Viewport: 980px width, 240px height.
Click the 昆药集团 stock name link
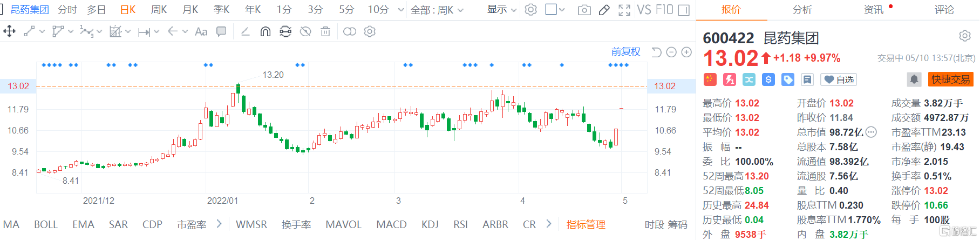click(30, 10)
